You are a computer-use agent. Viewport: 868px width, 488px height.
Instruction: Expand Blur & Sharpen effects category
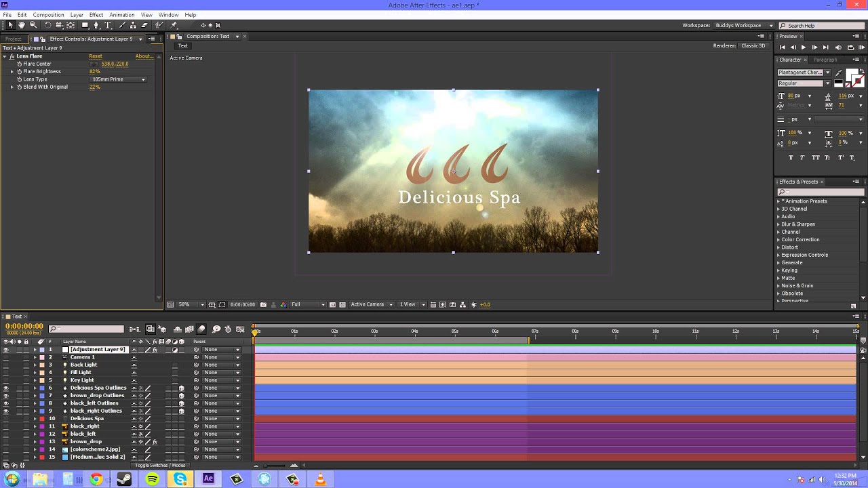(778, 224)
